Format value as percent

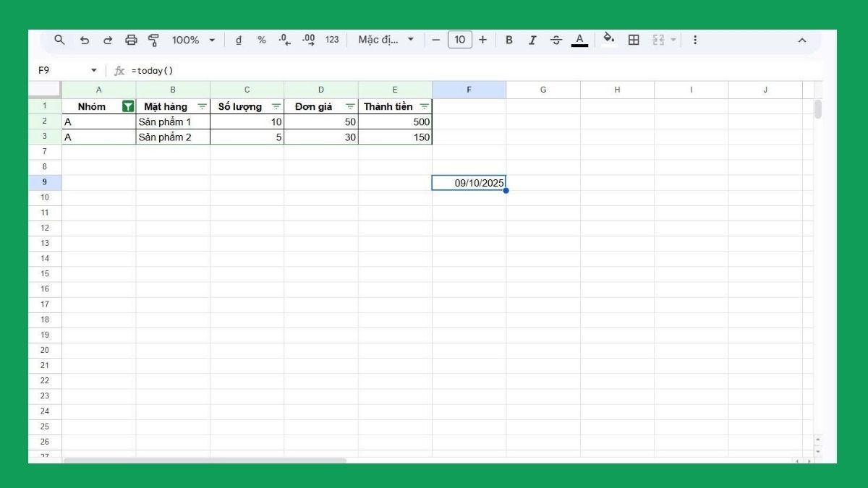[x=260, y=40]
